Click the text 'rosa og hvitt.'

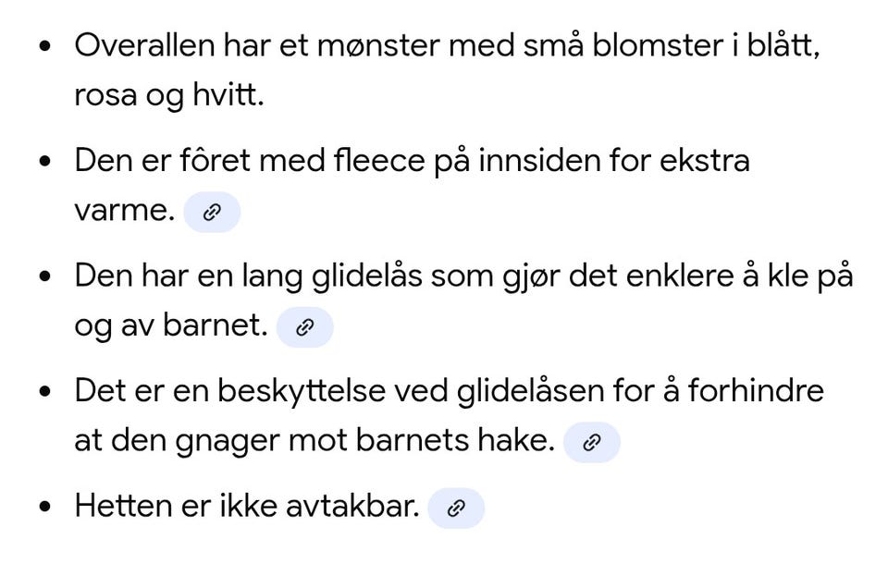[x=168, y=96]
